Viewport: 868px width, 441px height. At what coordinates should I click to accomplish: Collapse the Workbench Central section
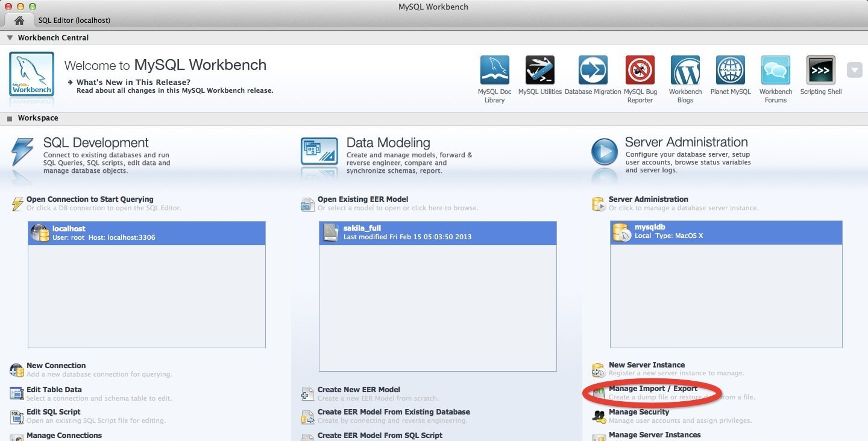(x=10, y=37)
